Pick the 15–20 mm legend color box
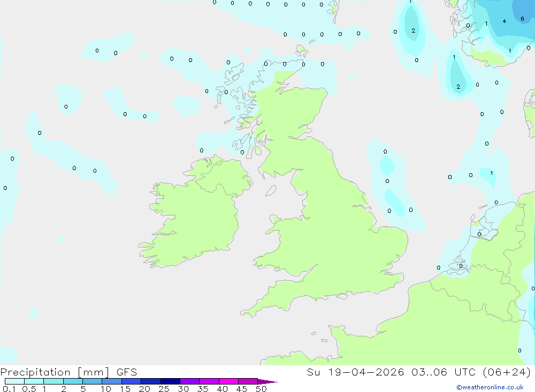 [132, 381]
